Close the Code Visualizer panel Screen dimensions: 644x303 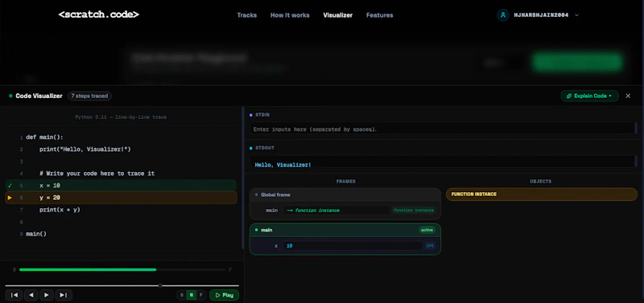628,96
